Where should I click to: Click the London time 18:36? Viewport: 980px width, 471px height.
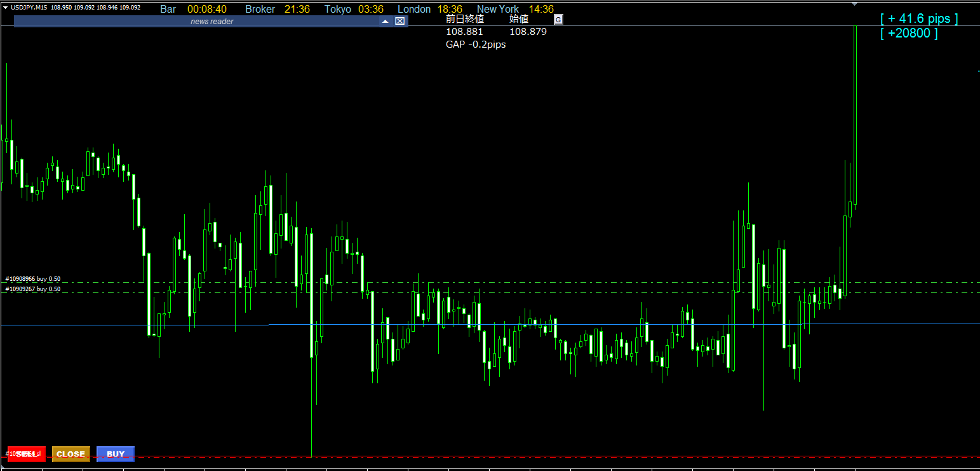point(450,9)
